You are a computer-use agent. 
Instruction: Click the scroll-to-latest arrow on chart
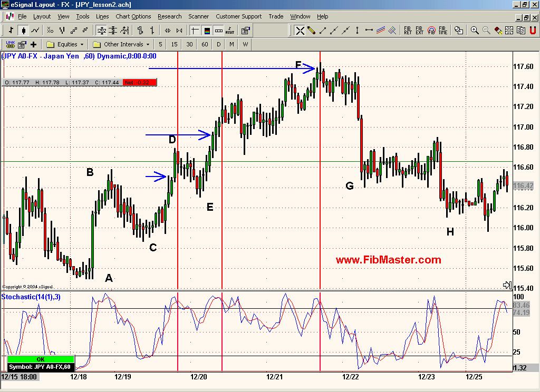tap(507, 285)
